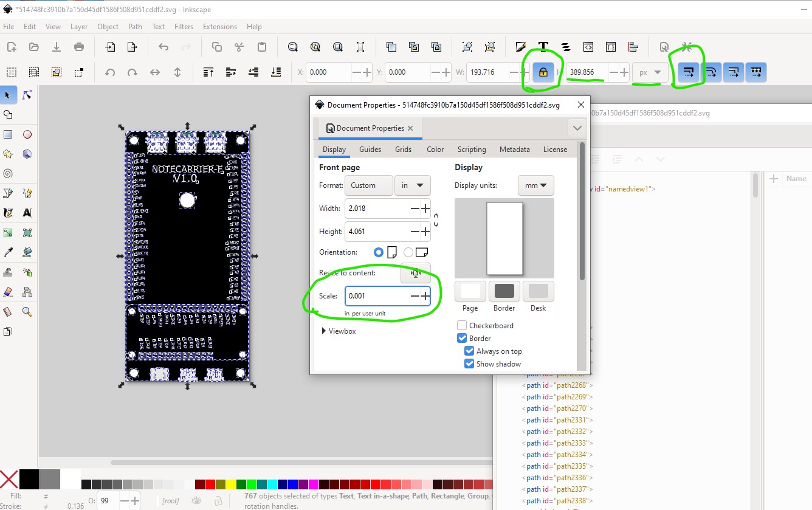The width and height of the screenshot is (812, 510).
Task: Select the 3D Box tool
Action: coord(27,154)
